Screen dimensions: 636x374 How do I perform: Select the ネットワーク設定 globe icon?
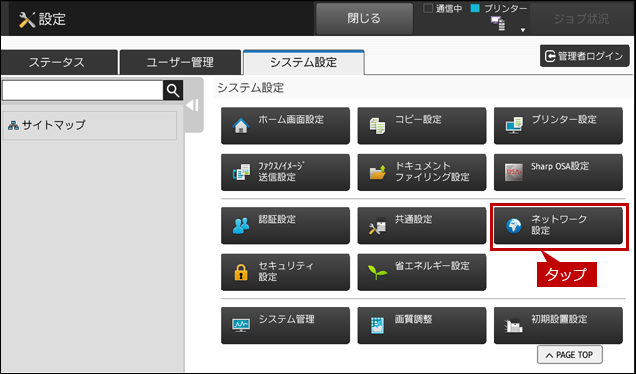point(514,226)
